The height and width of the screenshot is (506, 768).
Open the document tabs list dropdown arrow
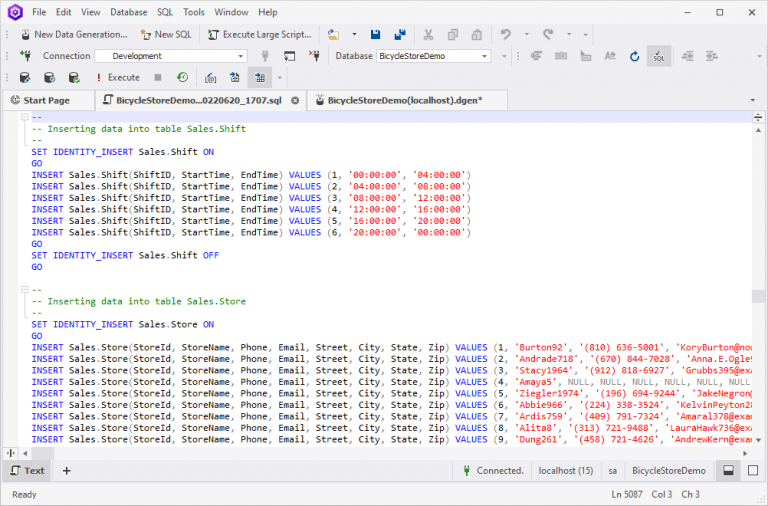(x=753, y=100)
